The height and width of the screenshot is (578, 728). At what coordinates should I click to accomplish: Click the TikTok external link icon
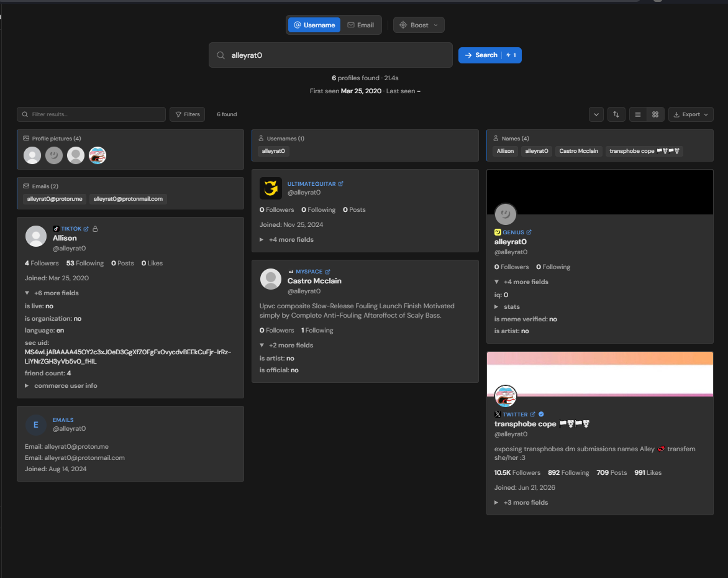tap(86, 229)
